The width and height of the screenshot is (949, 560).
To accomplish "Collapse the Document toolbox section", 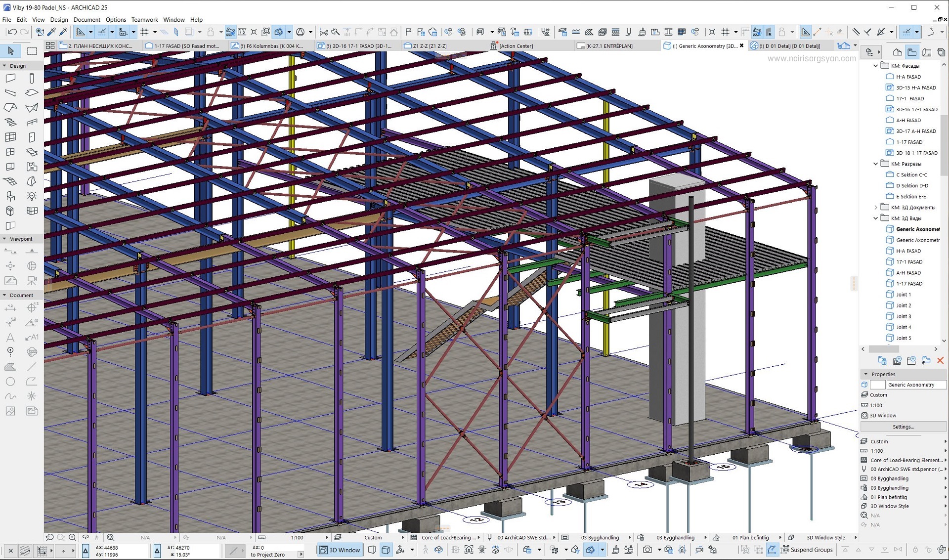I will (4, 295).
